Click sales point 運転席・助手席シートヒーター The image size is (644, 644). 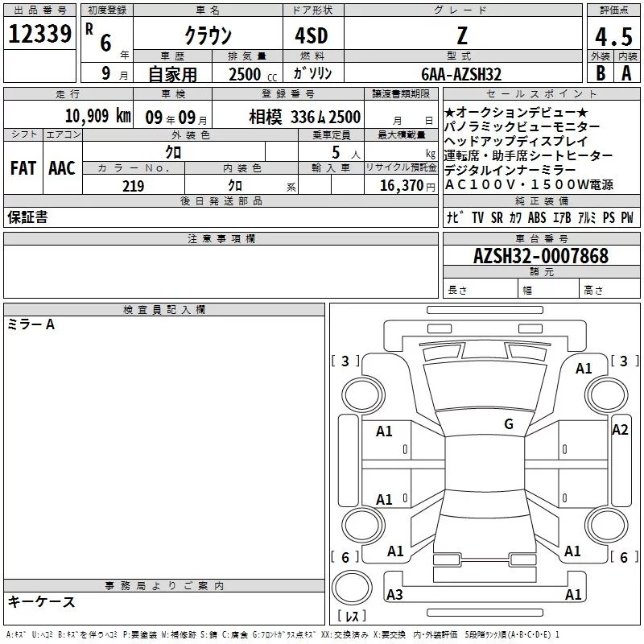528,155
